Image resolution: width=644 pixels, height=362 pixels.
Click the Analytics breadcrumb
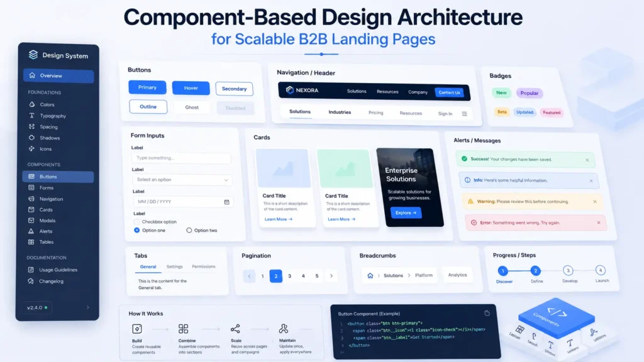coord(458,275)
